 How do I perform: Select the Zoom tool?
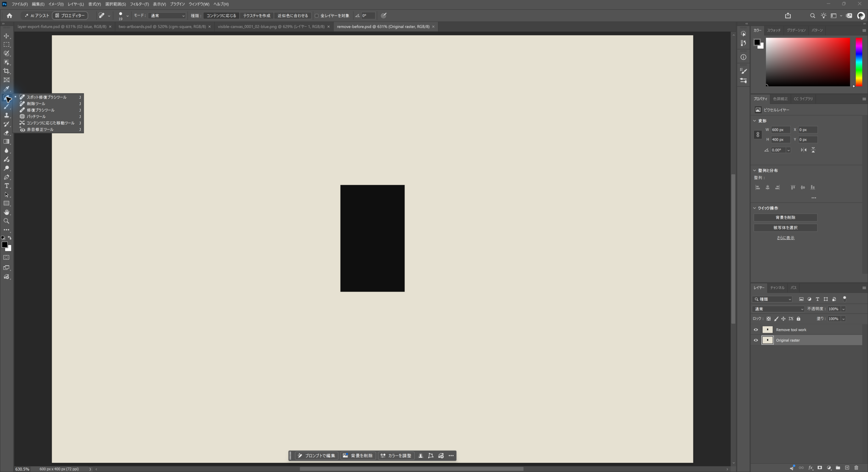pos(6,221)
